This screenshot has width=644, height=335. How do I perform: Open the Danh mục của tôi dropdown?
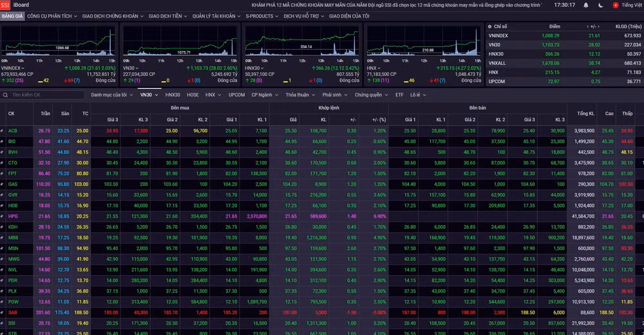coord(111,95)
